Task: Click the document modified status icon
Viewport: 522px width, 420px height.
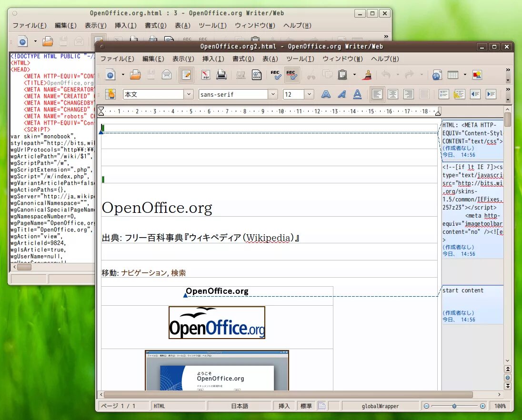Action: click(321, 406)
